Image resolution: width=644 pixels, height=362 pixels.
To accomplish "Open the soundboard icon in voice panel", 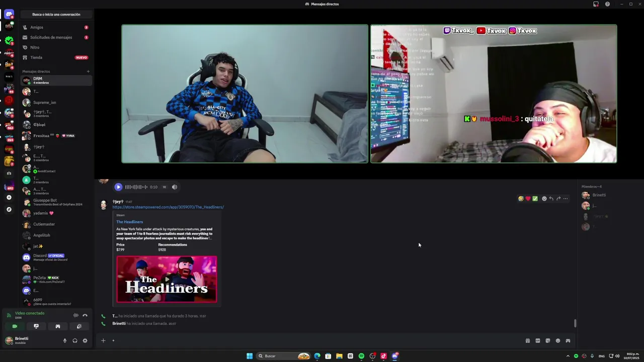I will click(79, 326).
